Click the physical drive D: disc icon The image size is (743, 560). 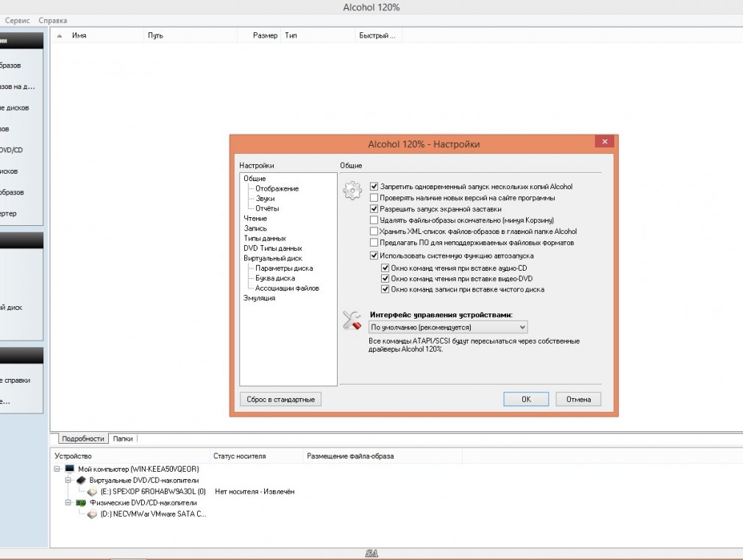pos(93,514)
